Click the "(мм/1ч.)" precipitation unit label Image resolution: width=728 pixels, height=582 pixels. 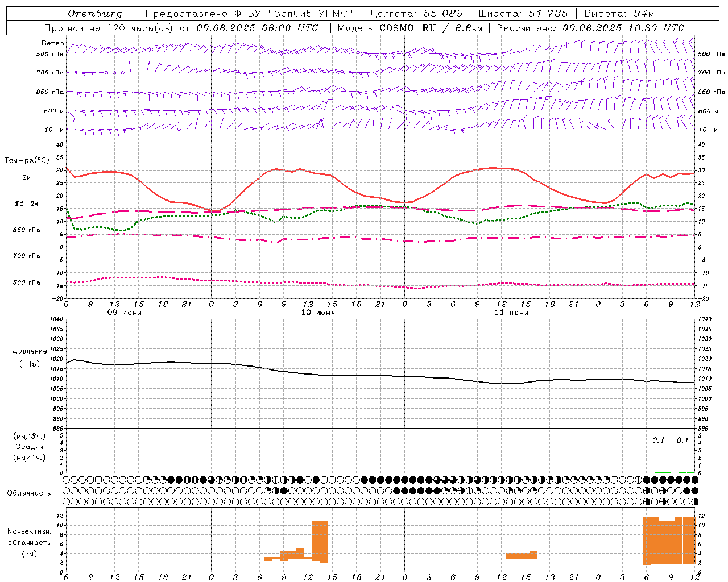(x=30, y=458)
